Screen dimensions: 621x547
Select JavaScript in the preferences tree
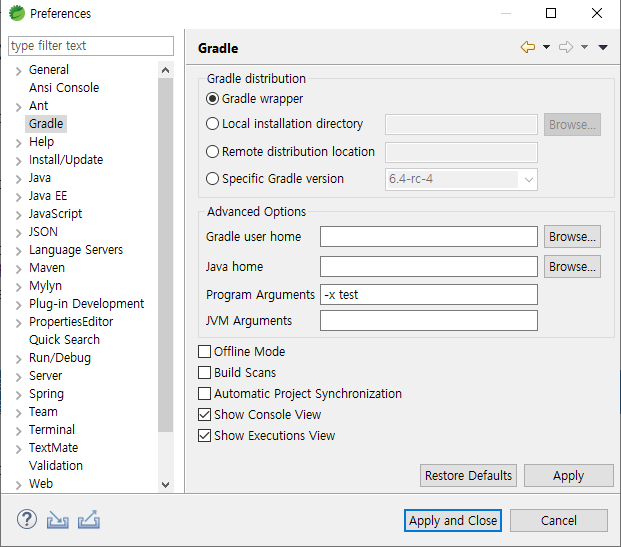(x=55, y=213)
